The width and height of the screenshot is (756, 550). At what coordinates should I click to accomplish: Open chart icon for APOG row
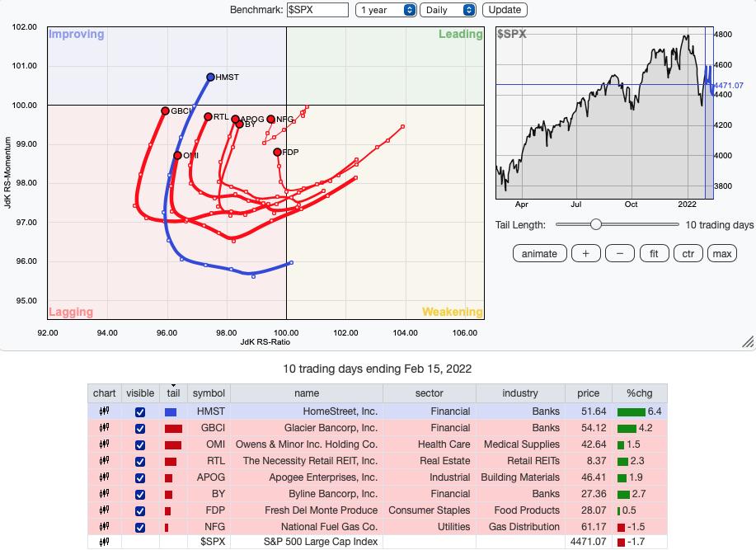click(x=104, y=477)
